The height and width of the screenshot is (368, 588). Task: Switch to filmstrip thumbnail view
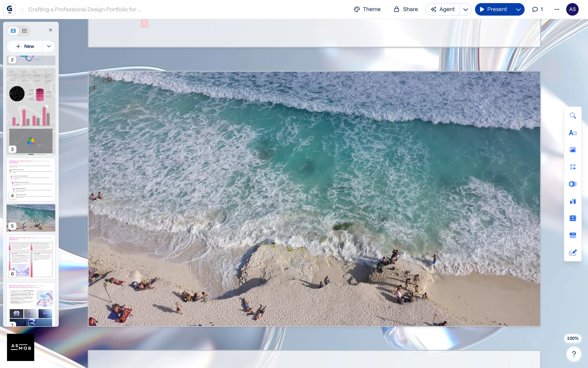pos(13,31)
